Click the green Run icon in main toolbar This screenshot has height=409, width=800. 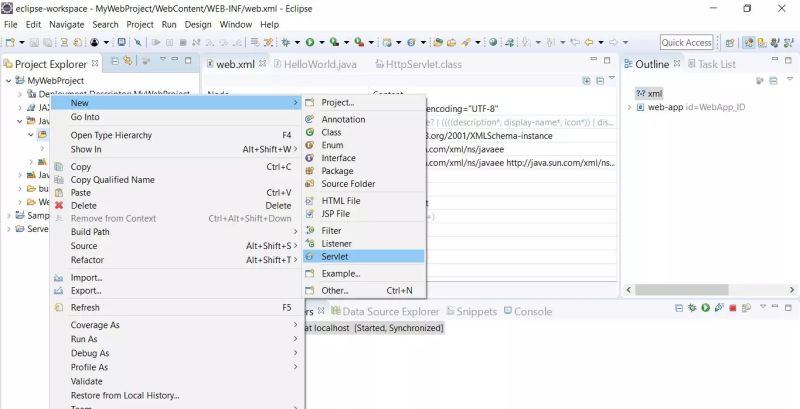tap(310, 43)
